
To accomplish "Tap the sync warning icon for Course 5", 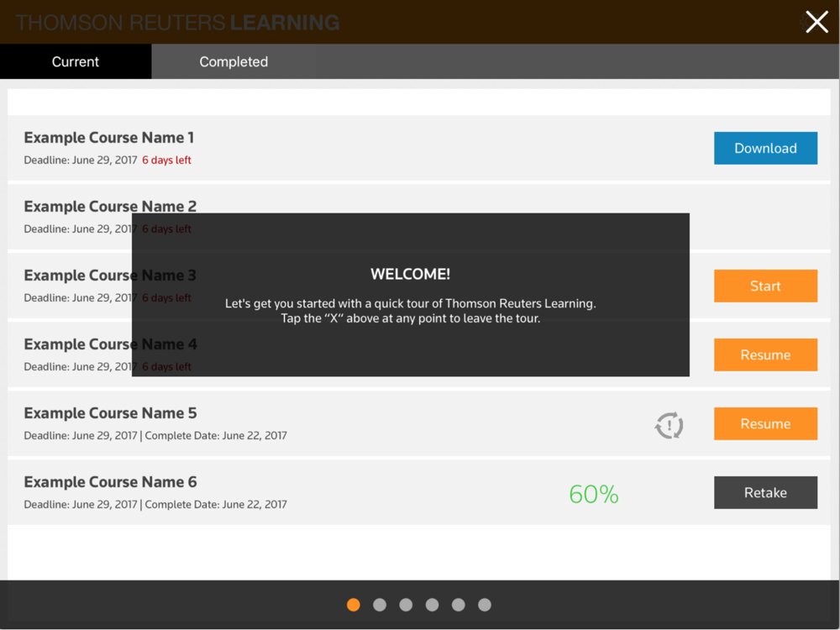I will pos(669,425).
